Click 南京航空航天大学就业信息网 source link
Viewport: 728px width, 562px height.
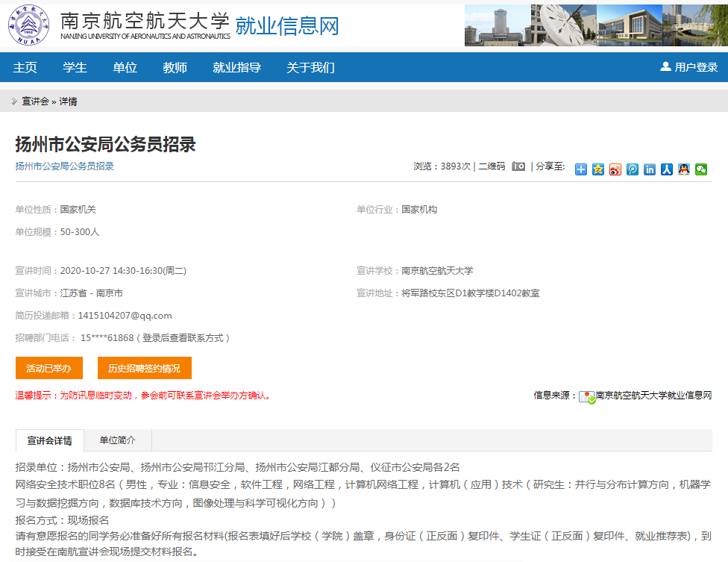point(653,396)
